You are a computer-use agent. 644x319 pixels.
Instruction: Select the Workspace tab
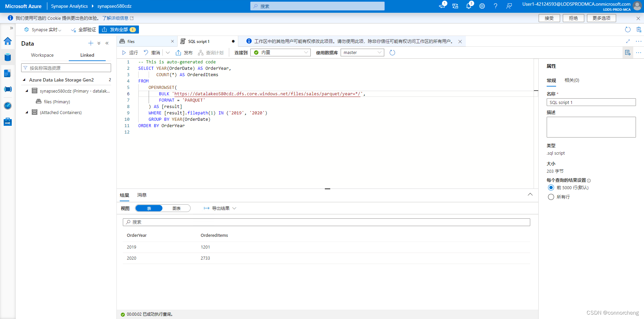tap(42, 55)
